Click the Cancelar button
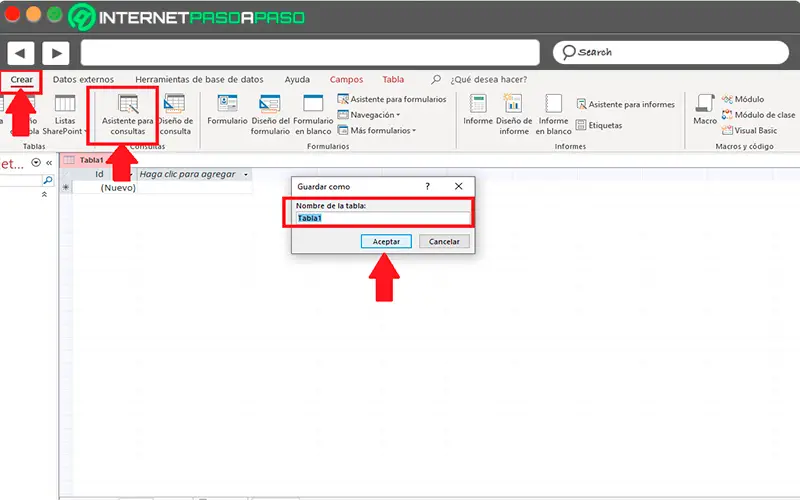The width and height of the screenshot is (800, 500). tap(444, 241)
